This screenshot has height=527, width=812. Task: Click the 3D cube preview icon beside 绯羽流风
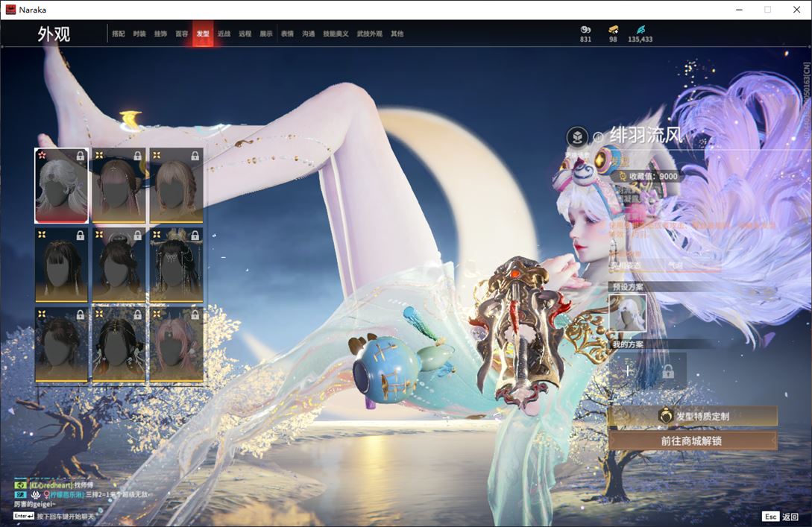tap(576, 137)
